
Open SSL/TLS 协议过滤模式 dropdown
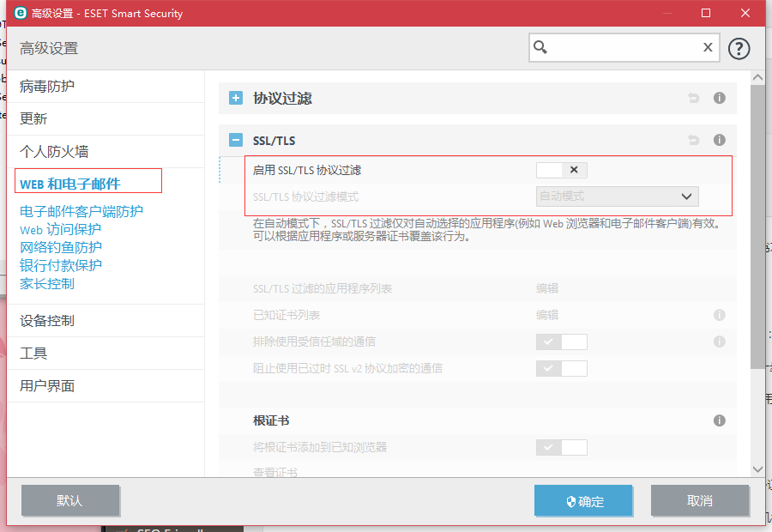[617, 196]
